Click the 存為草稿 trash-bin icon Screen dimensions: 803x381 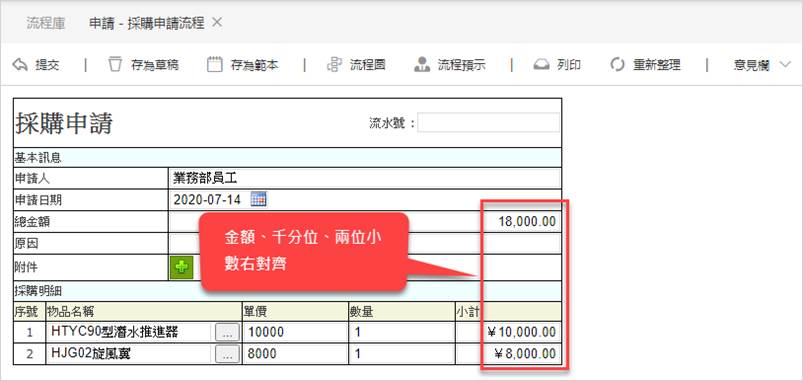(x=115, y=65)
